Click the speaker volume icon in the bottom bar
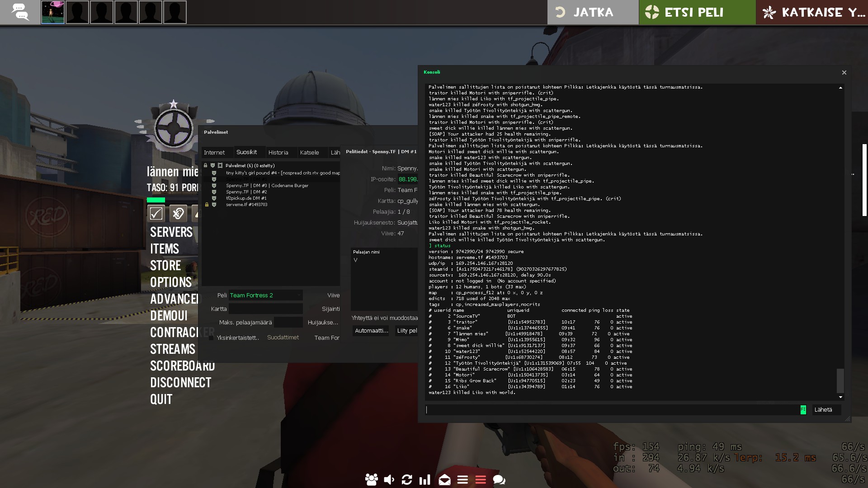The height and width of the screenshot is (488, 868). pos(389,480)
